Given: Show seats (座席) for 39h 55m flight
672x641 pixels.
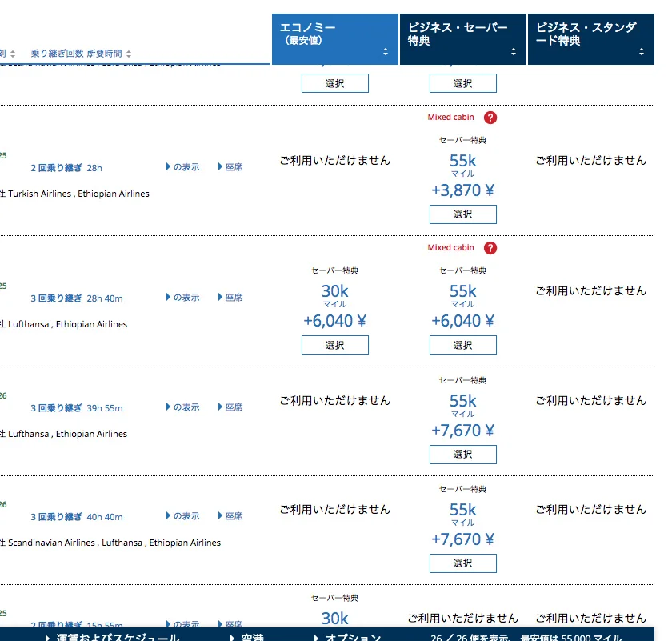Looking at the screenshot, I should point(230,407).
